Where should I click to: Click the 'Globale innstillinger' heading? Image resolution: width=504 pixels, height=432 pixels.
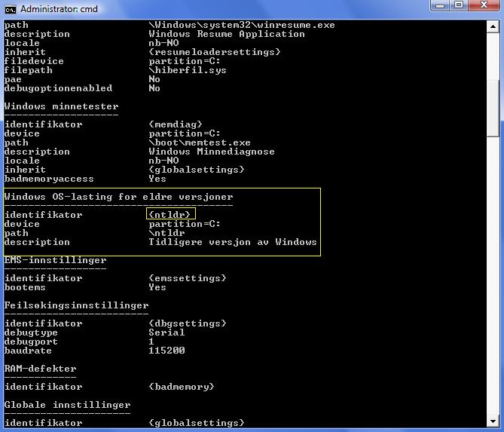pyautogui.click(x=68, y=405)
